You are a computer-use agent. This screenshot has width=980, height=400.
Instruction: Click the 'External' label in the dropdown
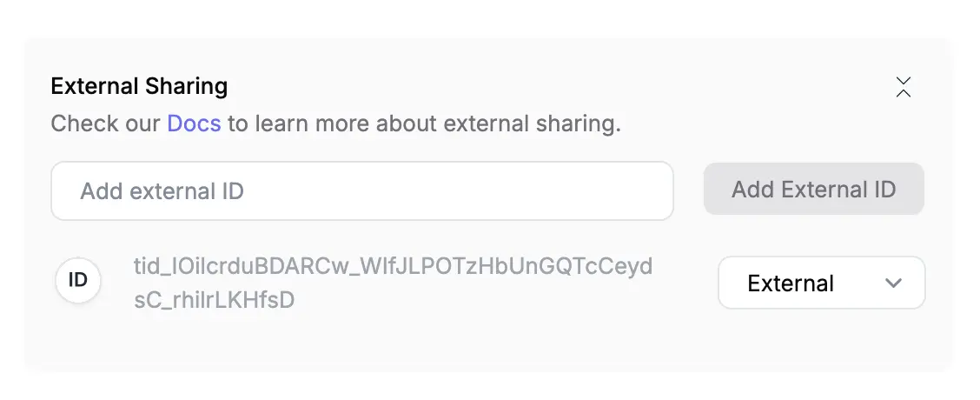791,283
